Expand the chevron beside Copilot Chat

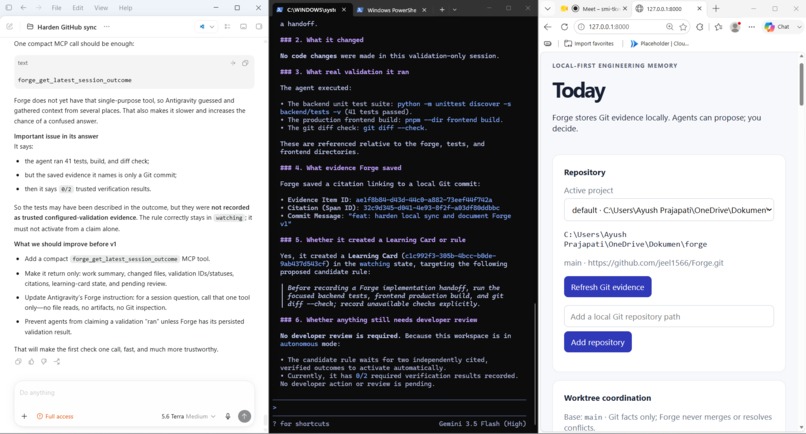tap(799, 27)
